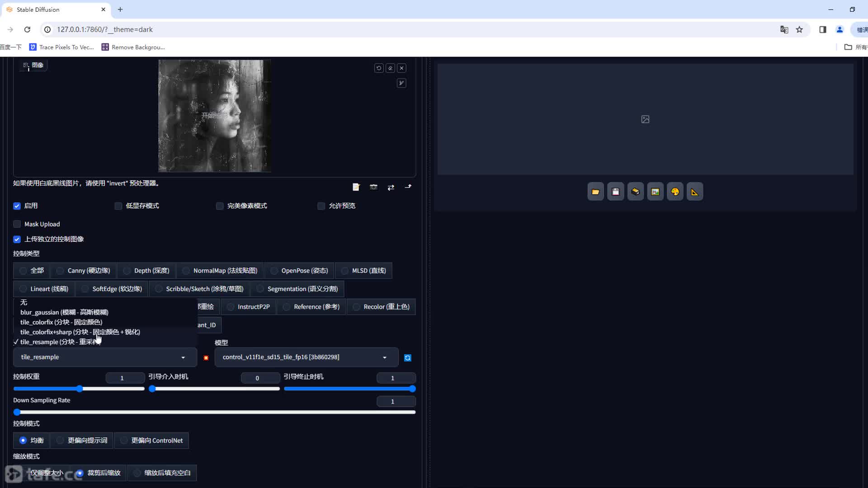Select 更偏向提示词 control mode
The image size is (868, 488).
coord(82,441)
